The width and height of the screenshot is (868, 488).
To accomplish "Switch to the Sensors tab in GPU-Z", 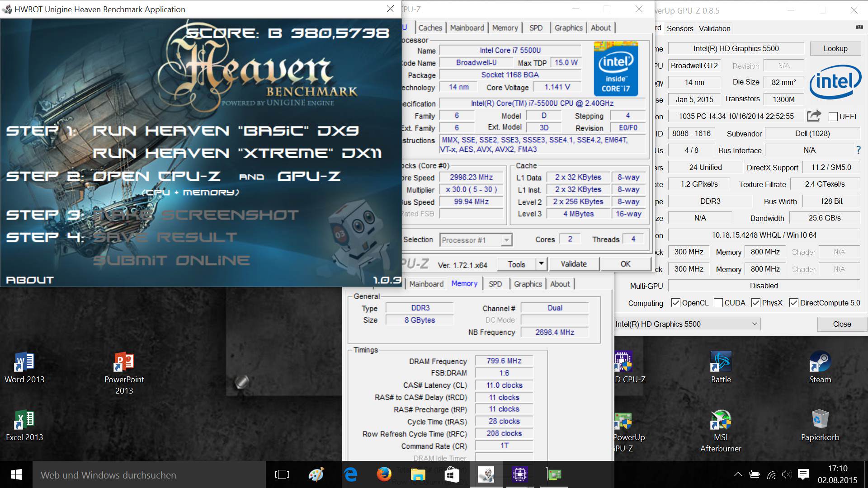I will [x=679, y=28].
